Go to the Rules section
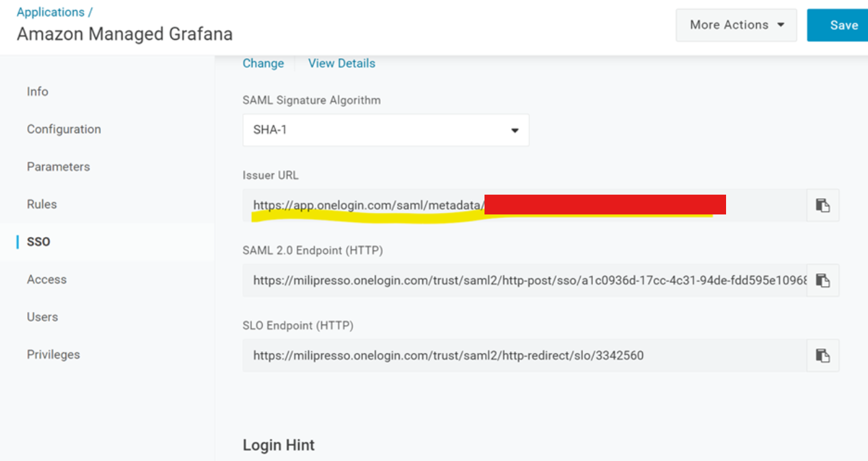 [x=42, y=204]
